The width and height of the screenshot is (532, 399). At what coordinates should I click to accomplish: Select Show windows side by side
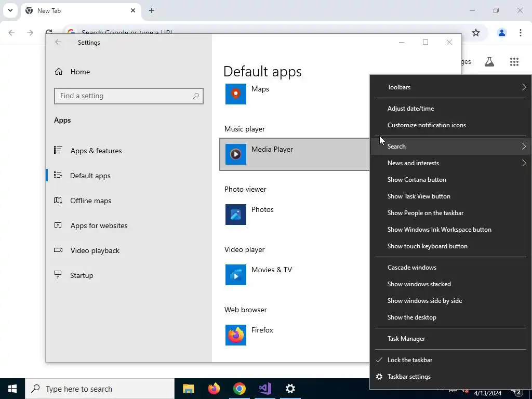(x=450, y=301)
